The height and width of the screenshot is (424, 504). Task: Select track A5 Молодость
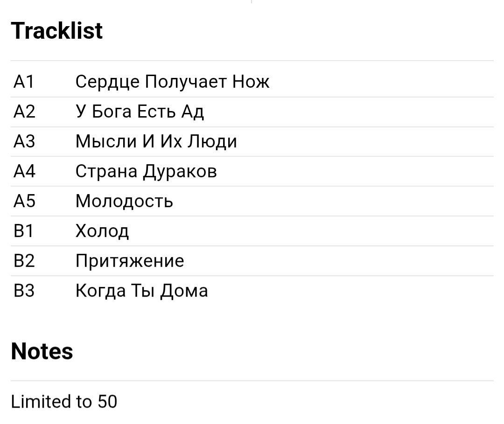(252, 201)
